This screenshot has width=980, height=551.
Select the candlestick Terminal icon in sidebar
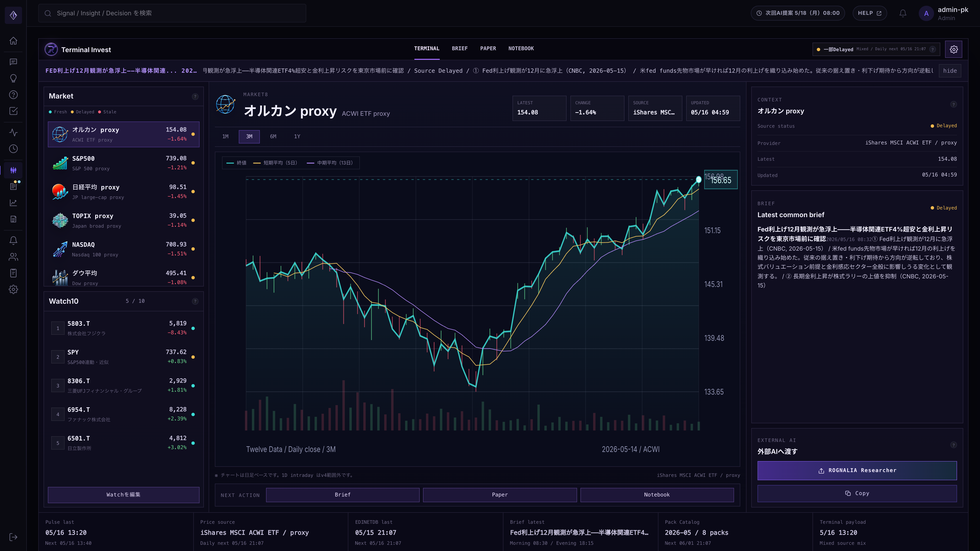(13, 170)
